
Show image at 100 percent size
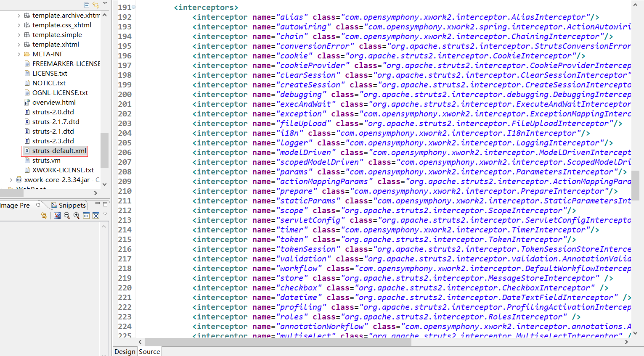[x=86, y=216]
